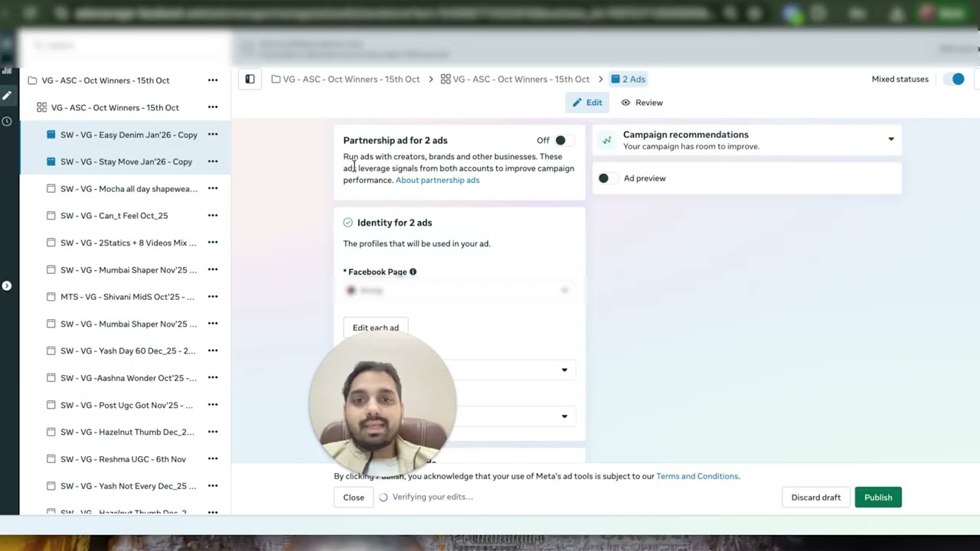The height and width of the screenshot is (551, 980).
Task: Open the options menu for MTS Shivani MidS Oct'25
Action: [x=213, y=297]
